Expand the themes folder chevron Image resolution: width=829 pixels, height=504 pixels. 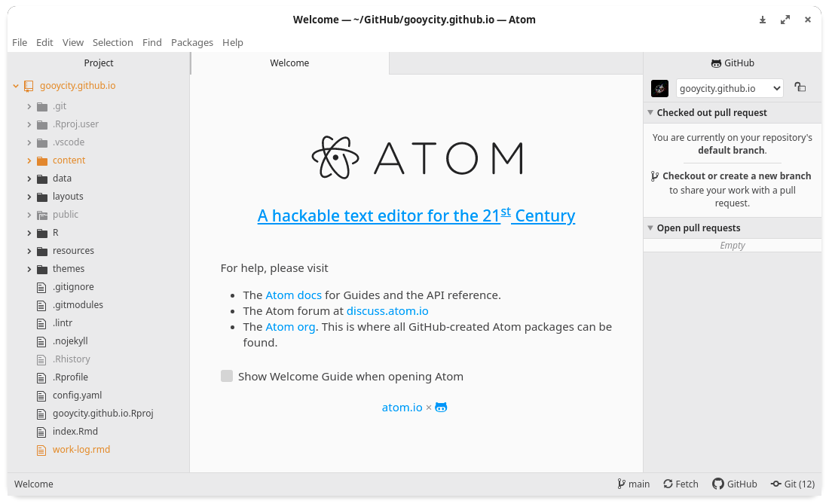click(x=29, y=269)
